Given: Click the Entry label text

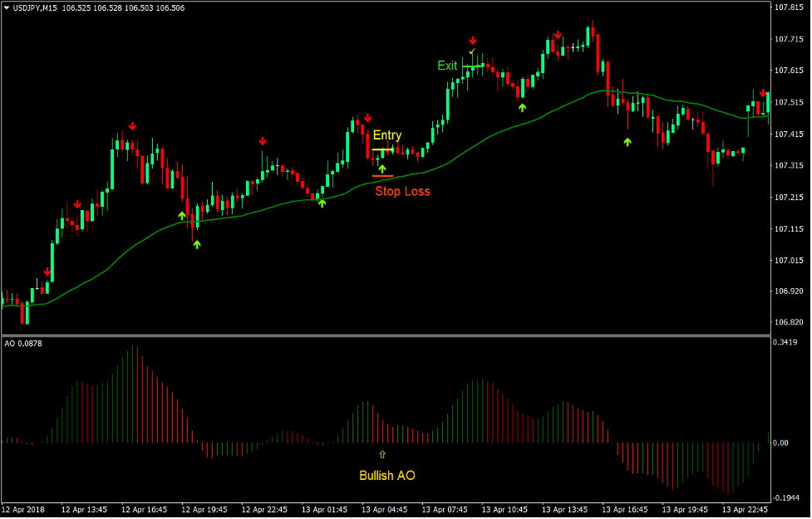Looking at the screenshot, I should coord(387,135).
